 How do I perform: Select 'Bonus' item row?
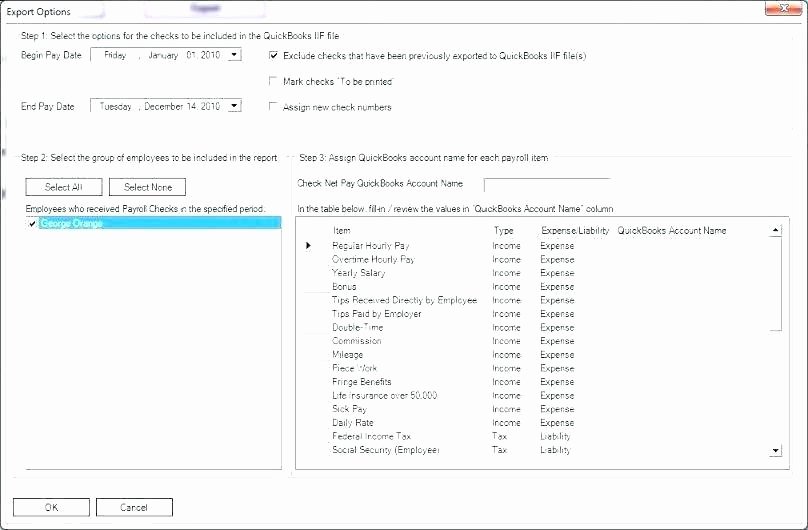tap(344, 286)
